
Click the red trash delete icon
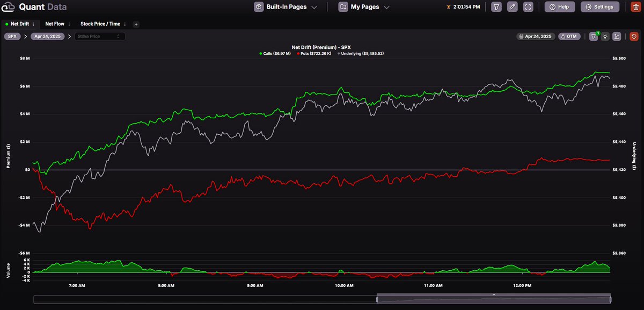pos(635,7)
